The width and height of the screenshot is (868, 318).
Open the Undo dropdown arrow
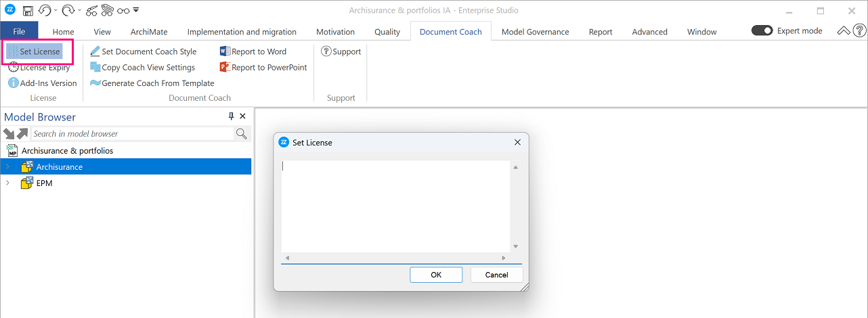point(56,11)
